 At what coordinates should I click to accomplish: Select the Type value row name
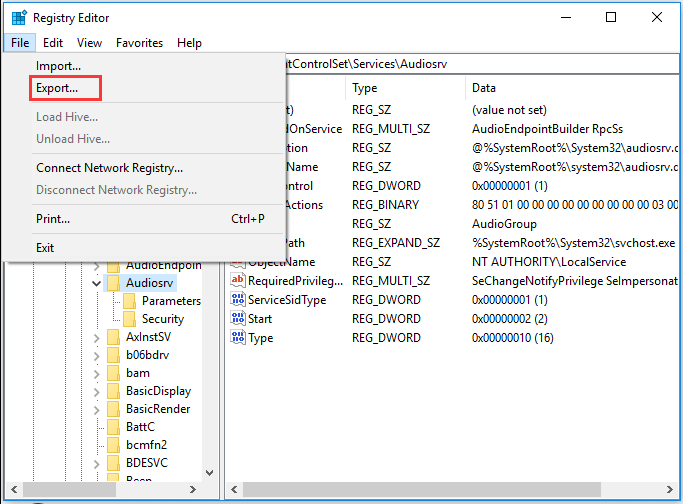click(260, 338)
